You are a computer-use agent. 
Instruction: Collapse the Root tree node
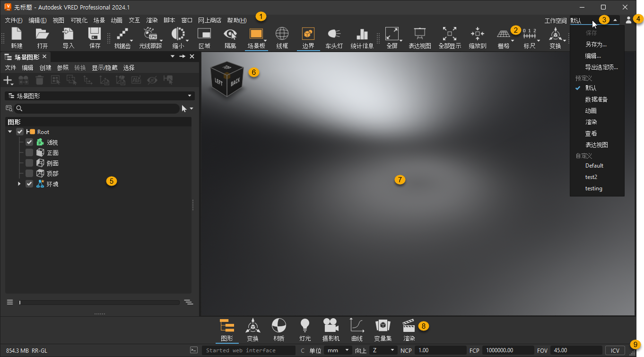[x=10, y=132]
